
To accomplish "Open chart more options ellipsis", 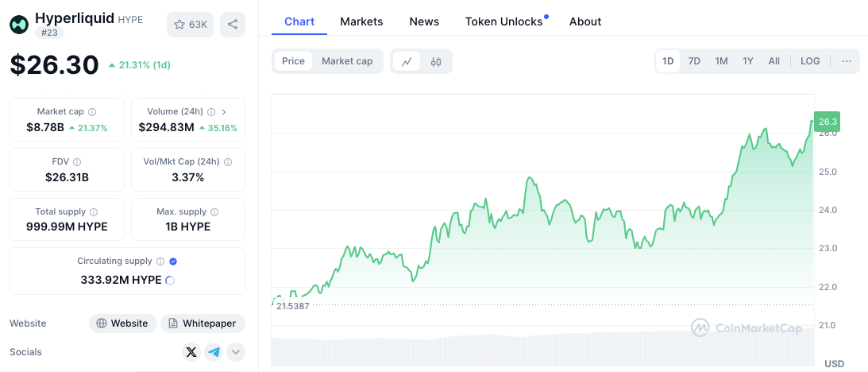I will (x=847, y=61).
